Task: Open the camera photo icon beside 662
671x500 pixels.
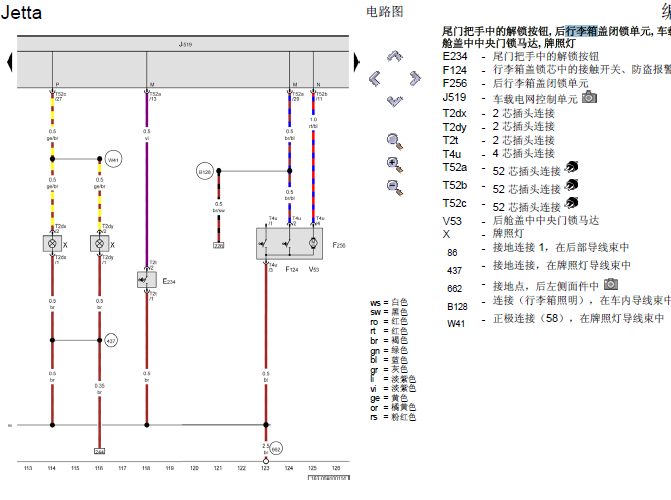Action: [x=611, y=284]
